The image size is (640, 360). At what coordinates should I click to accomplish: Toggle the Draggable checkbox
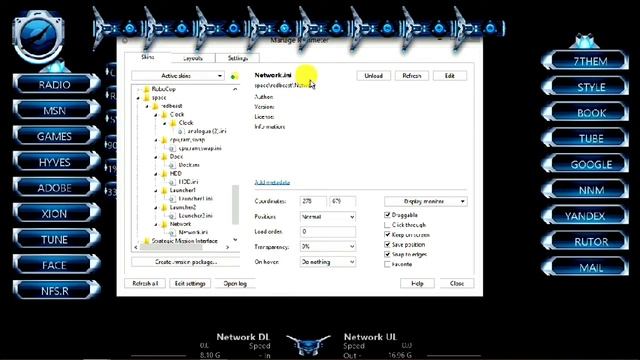(x=387, y=215)
